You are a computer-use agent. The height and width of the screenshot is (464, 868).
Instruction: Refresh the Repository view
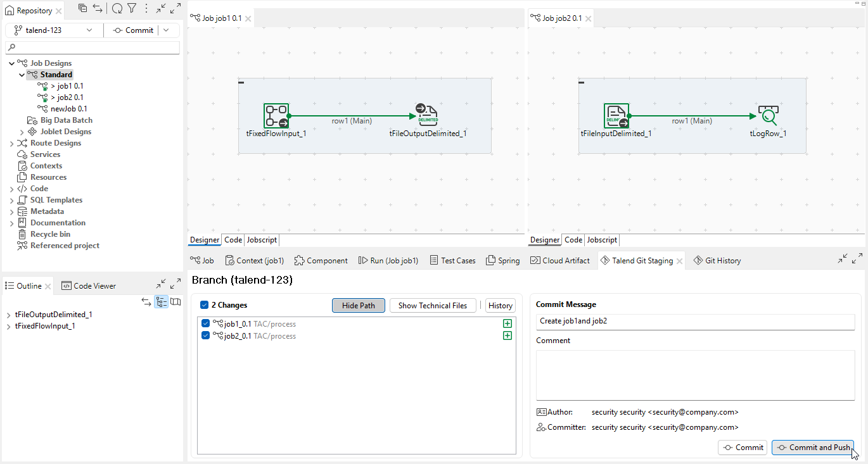click(117, 8)
